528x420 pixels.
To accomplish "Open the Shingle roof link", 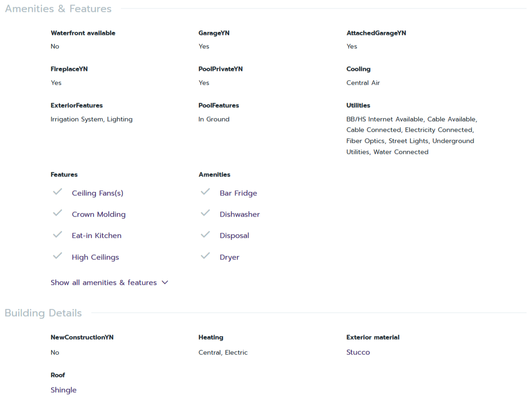I will pyautogui.click(x=64, y=390).
